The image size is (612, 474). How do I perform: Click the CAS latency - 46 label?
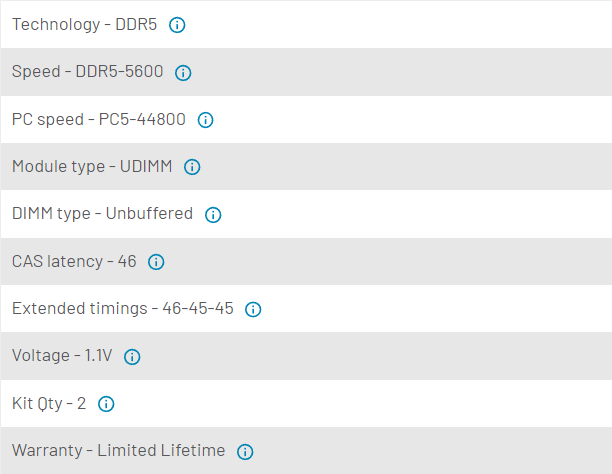[74, 261]
